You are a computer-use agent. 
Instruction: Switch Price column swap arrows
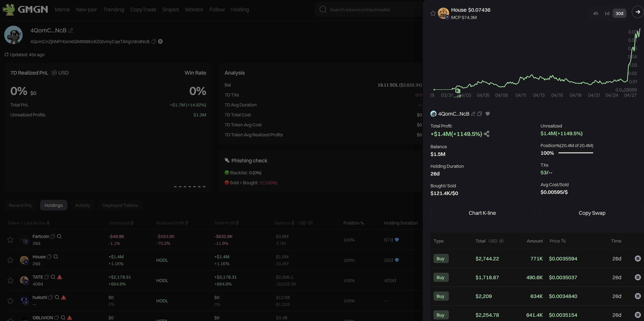564,241
